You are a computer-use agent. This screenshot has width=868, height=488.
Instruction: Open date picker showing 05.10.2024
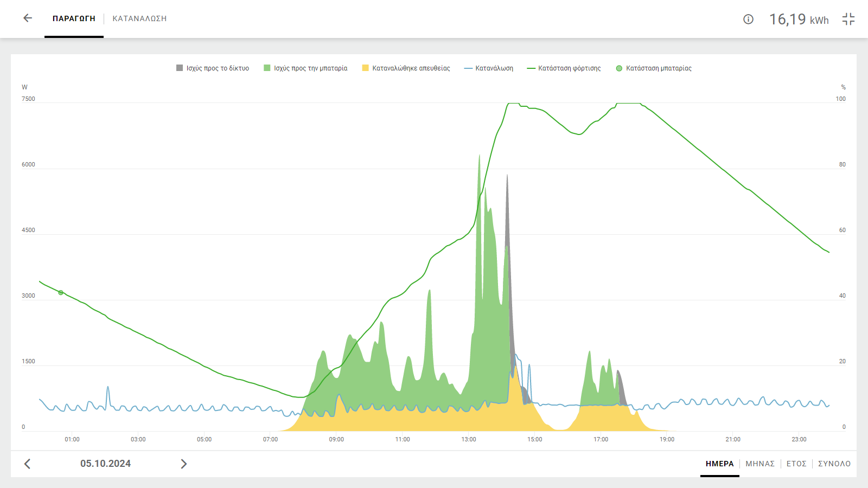pyautogui.click(x=105, y=464)
